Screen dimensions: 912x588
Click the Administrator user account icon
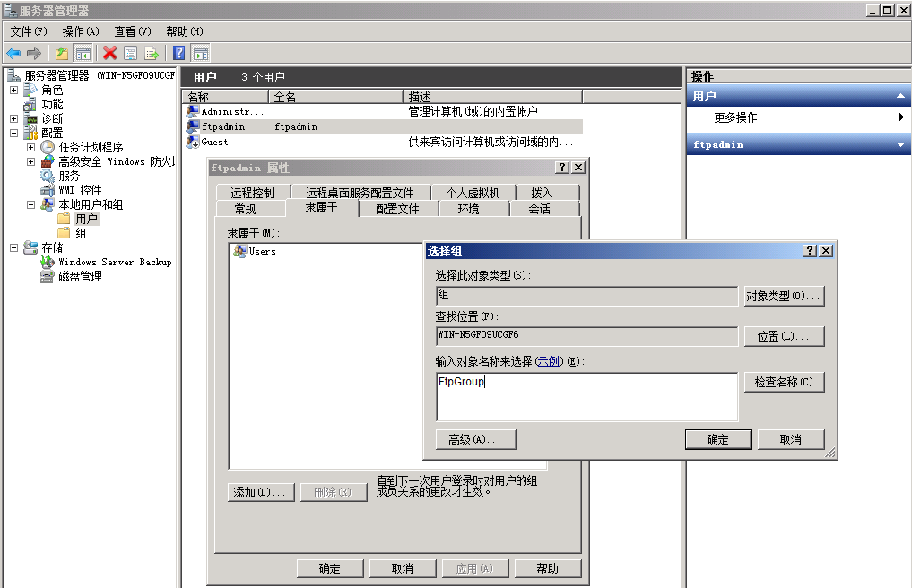click(x=193, y=111)
